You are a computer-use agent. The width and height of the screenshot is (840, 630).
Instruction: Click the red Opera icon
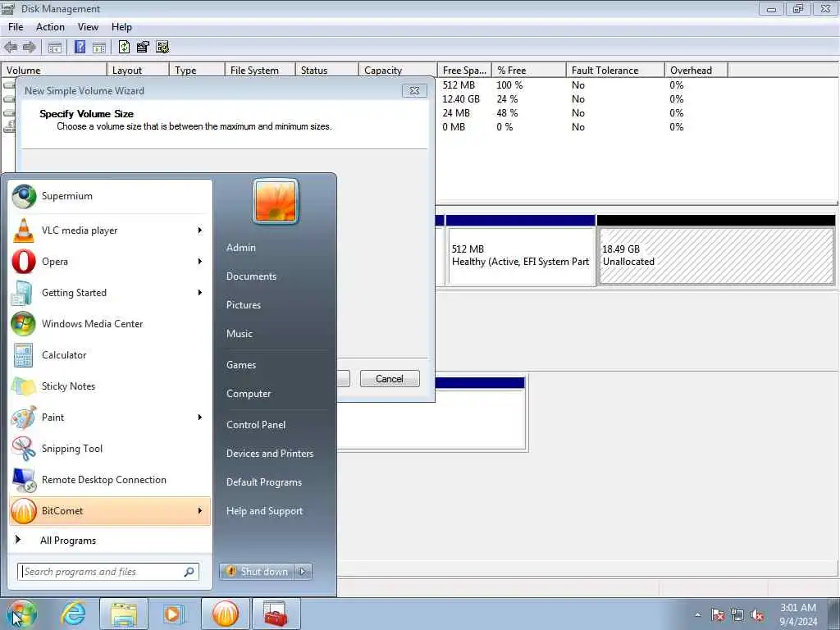pyautogui.click(x=24, y=262)
